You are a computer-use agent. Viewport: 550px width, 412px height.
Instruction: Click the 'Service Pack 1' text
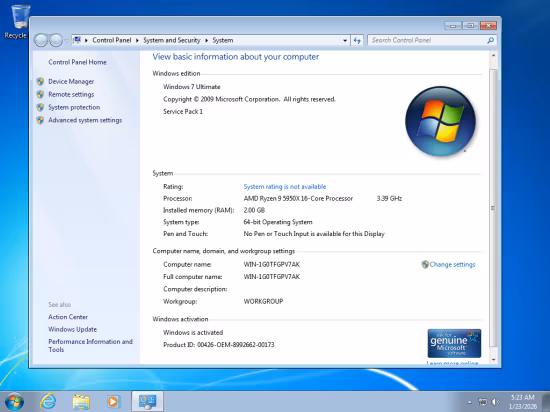[x=183, y=112]
